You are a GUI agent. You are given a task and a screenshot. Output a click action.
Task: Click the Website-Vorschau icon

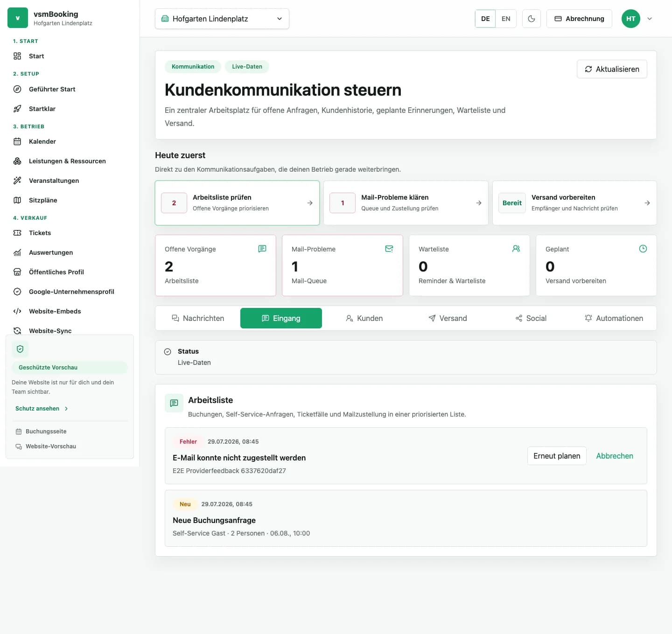(x=19, y=446)
